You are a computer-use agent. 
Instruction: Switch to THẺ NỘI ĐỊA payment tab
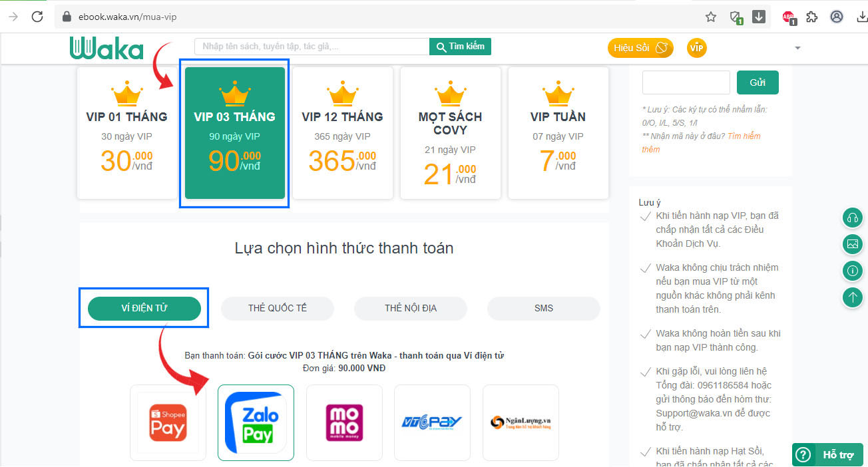pos(411,309)
